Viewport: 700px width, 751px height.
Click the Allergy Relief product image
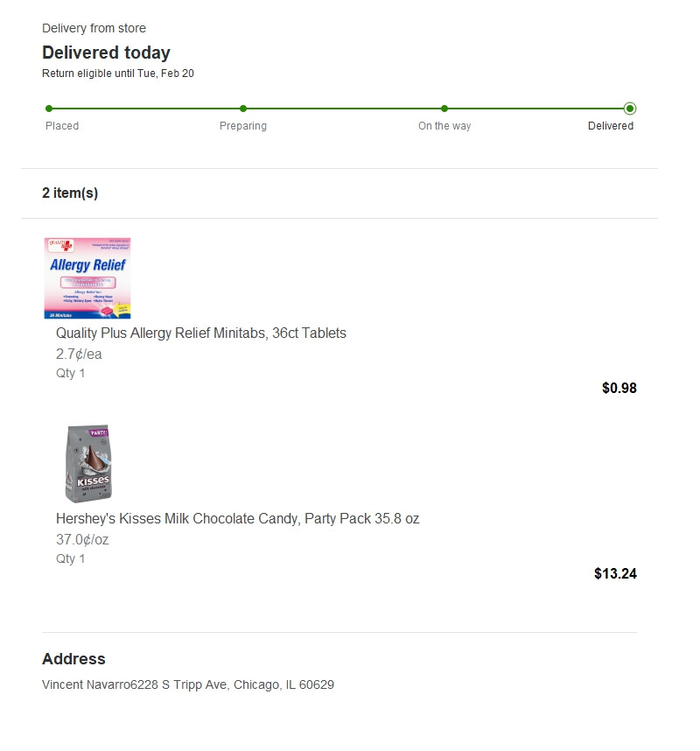click(x=87, y=278)
